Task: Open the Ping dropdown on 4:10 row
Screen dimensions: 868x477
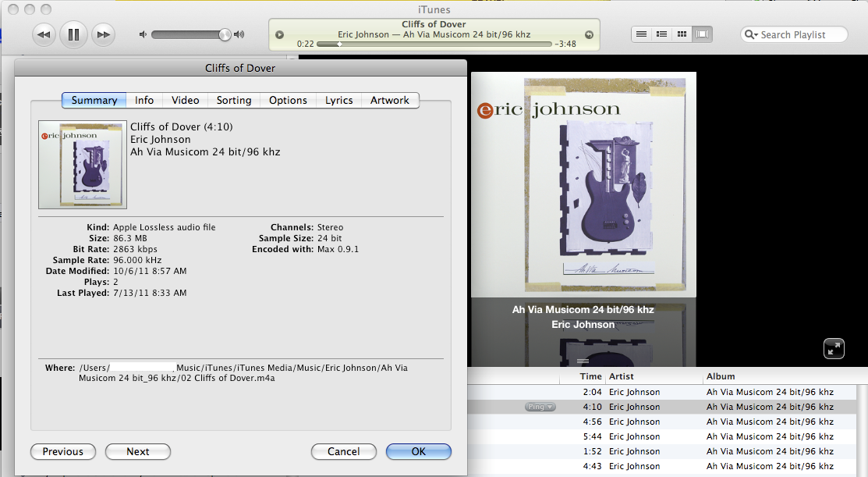Action: [x=540, y=407]
